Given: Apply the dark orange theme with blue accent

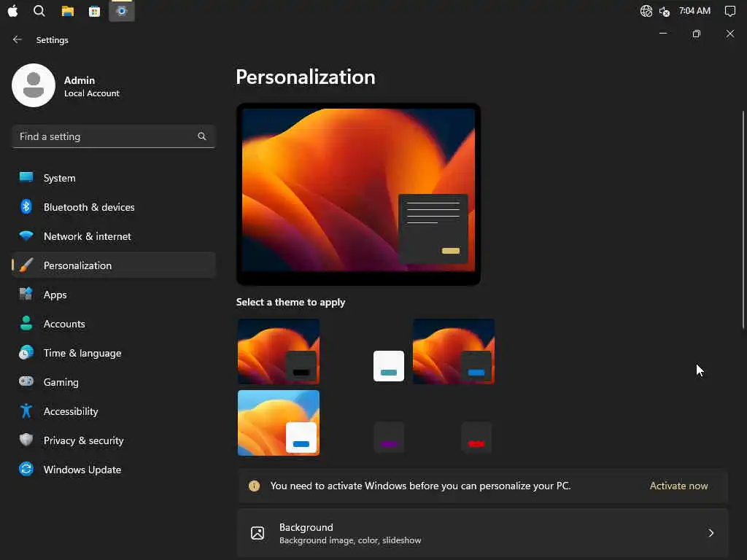Looking at the screenshot, I should [454, 351].
